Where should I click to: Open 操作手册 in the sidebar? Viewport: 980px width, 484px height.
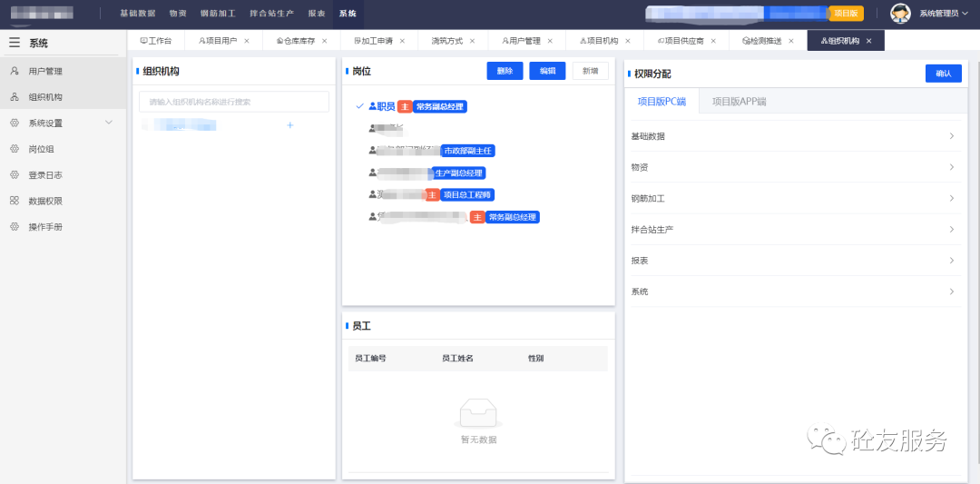[44, 227]
